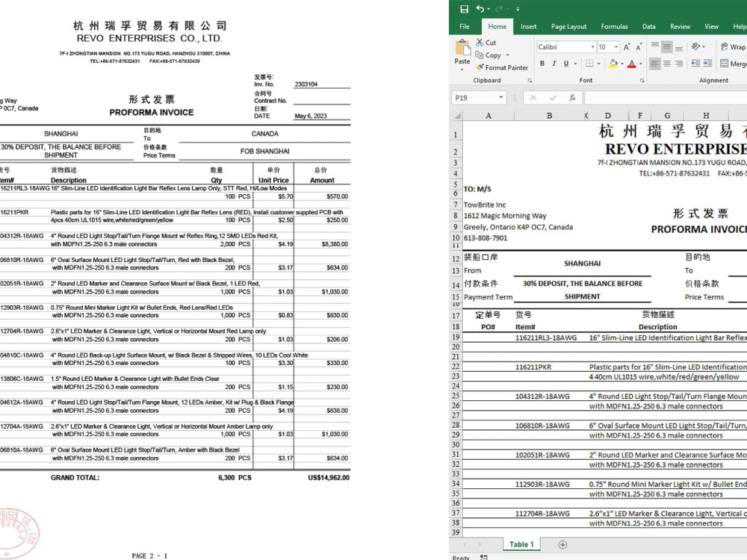Open the Undo history dropdown arrow
This screenshot has height=560, width=747.
click(x=489, y=9)
